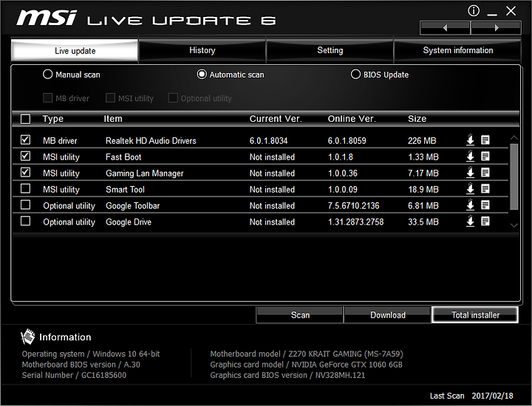The height and width of the screenshot is (406, 532).
Task: Click online version 6.0.1.8059
Action: pos(347,141)
